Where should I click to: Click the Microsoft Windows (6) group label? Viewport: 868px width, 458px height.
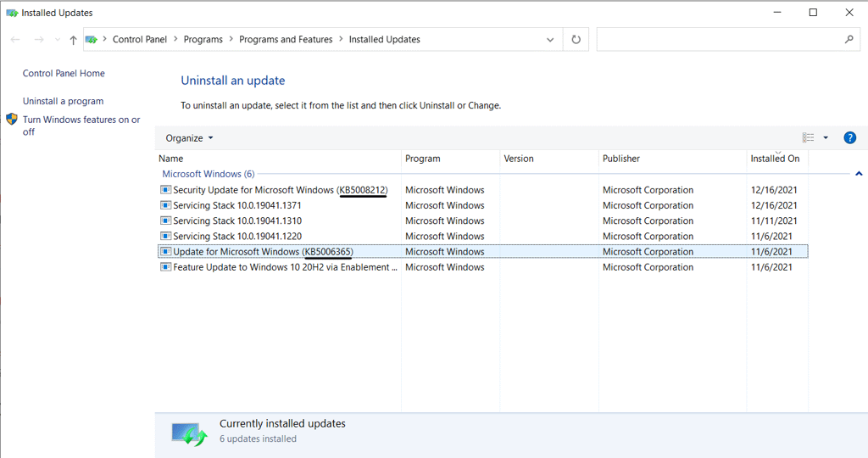[x=209, y=174]
